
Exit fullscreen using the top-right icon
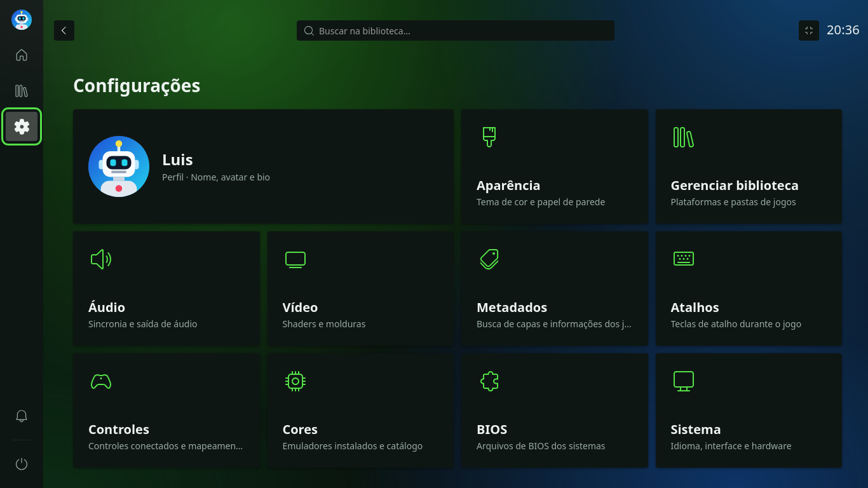[x=809, y=30]
